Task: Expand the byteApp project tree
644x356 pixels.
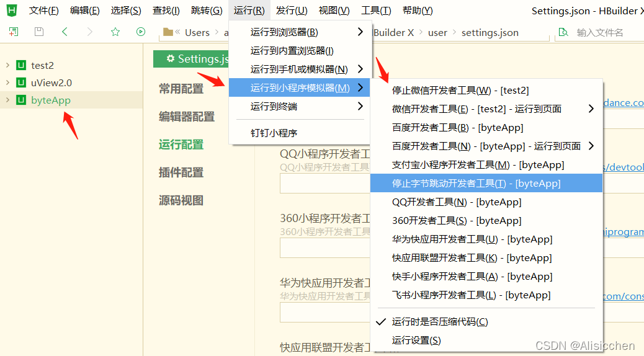Action: (7, 100)
